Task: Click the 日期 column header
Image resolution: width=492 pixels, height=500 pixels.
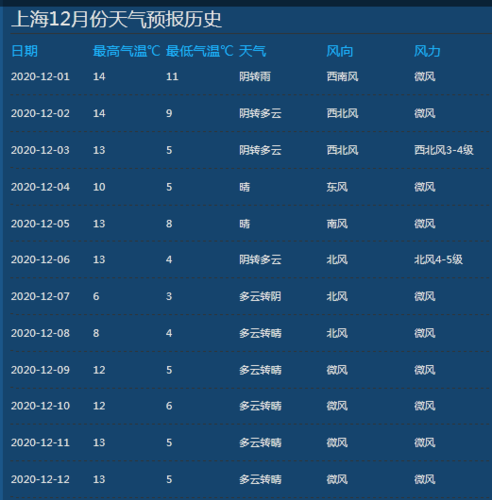Action: 24,51
